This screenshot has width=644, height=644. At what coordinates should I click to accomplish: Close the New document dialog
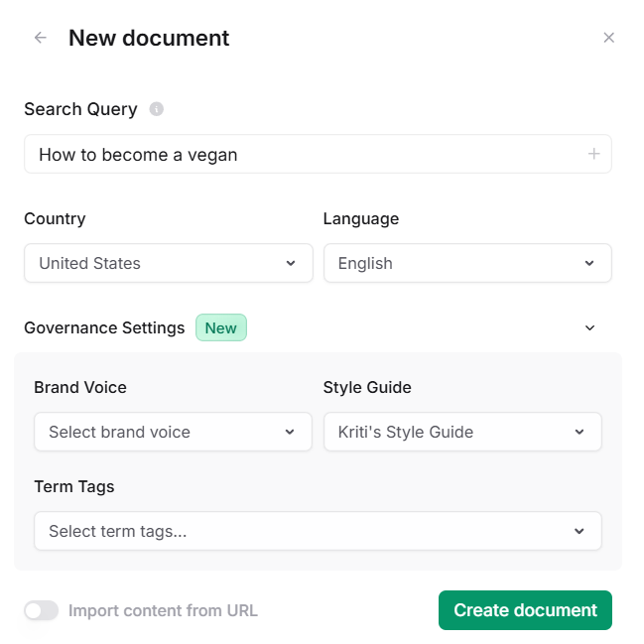pyautogui.click(x=609, y=38)
